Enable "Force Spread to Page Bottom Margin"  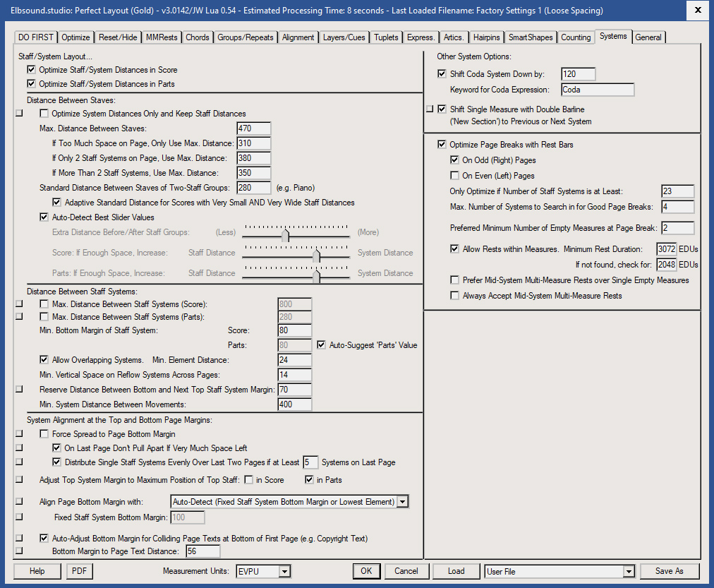(x=44, y=433)
